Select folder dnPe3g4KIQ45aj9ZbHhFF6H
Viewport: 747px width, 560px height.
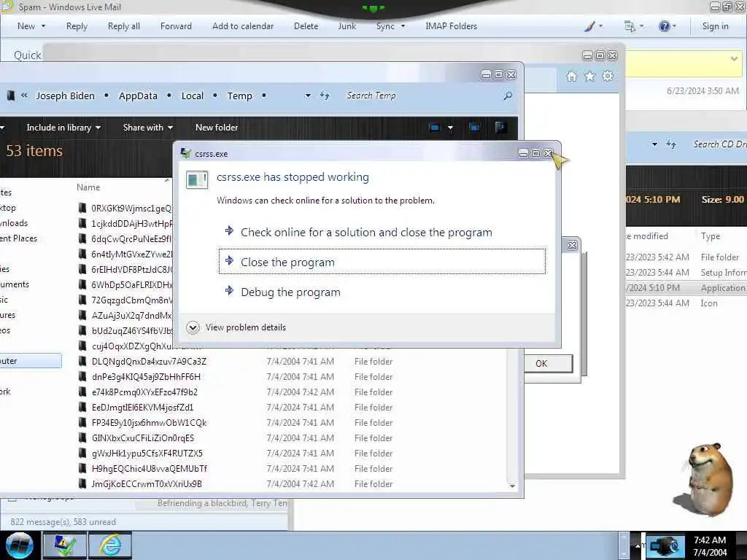click(x=146, y=377)
